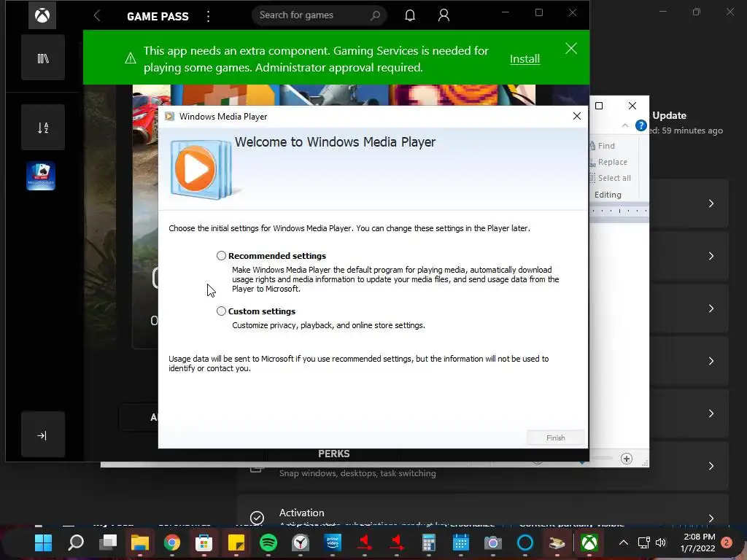Open Xbox notifications bell

pyautogui.click(x=410, y=16)
